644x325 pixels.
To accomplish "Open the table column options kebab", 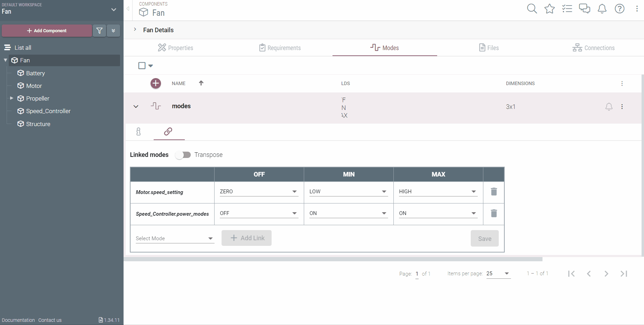I will pyautogui.click(x=622, y=83).
